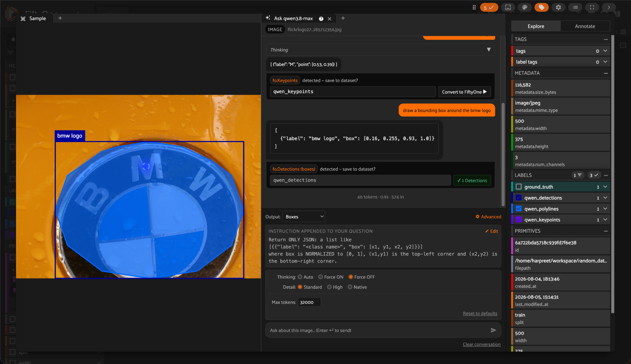Viewport: 631px width, 364px height.
Task: Open display settings gear icon
Action: click(558, 7)
